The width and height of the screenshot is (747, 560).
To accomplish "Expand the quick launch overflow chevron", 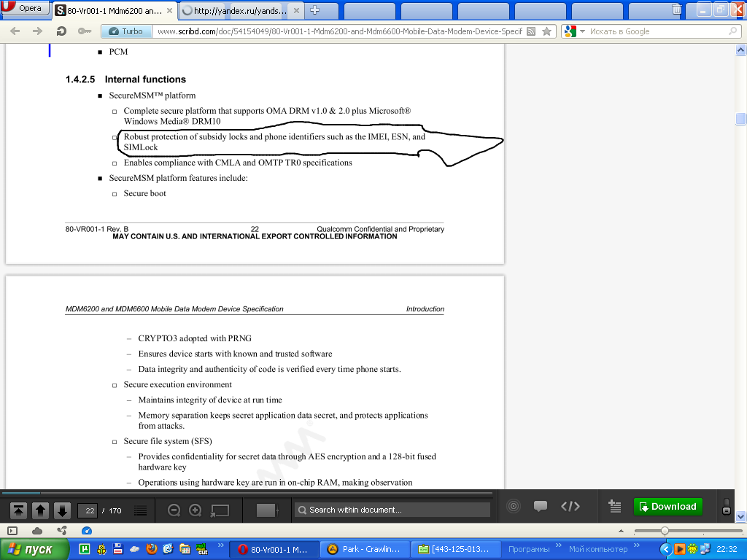I will click(x=220, y=545).
